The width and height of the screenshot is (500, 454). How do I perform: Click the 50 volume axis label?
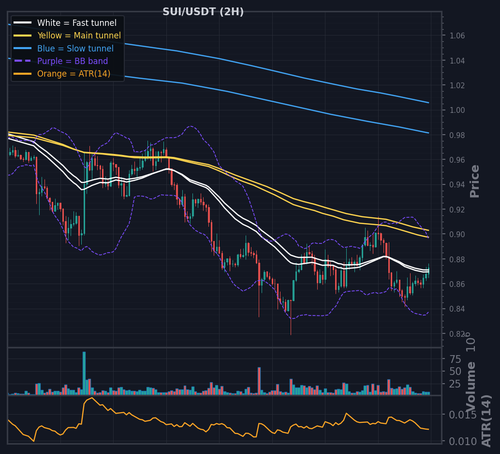pyautogui.click(x=455, y=371)
